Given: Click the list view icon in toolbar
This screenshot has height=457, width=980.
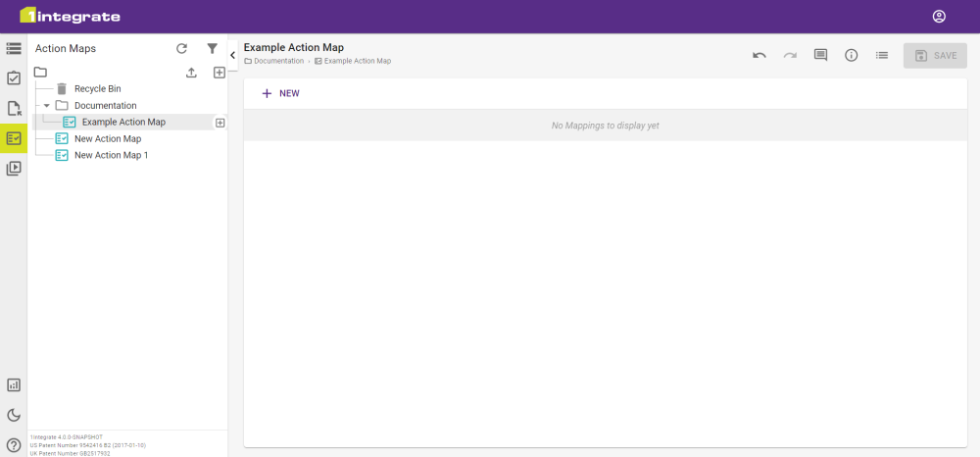Looking at the screenshot, I should pos(882,56).
